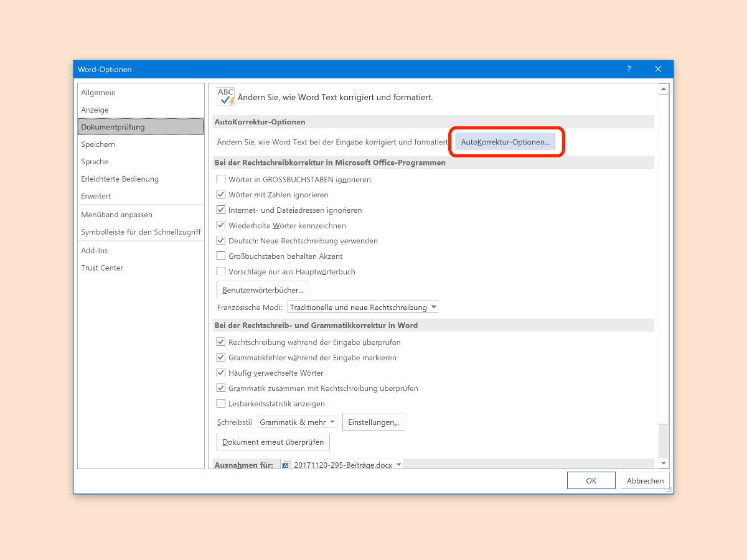Open the help question mark in the title bar

(x=629, y=69)
